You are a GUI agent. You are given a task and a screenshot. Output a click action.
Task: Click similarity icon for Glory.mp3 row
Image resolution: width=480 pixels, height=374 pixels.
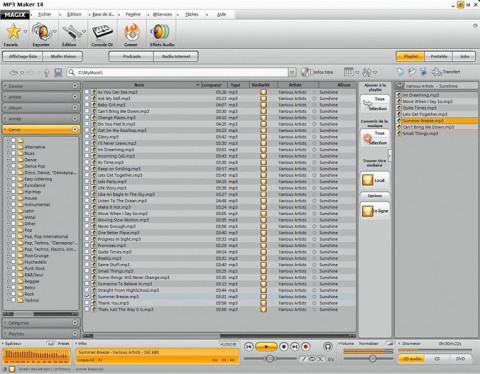pyautogui.click(x=264, y=137)
